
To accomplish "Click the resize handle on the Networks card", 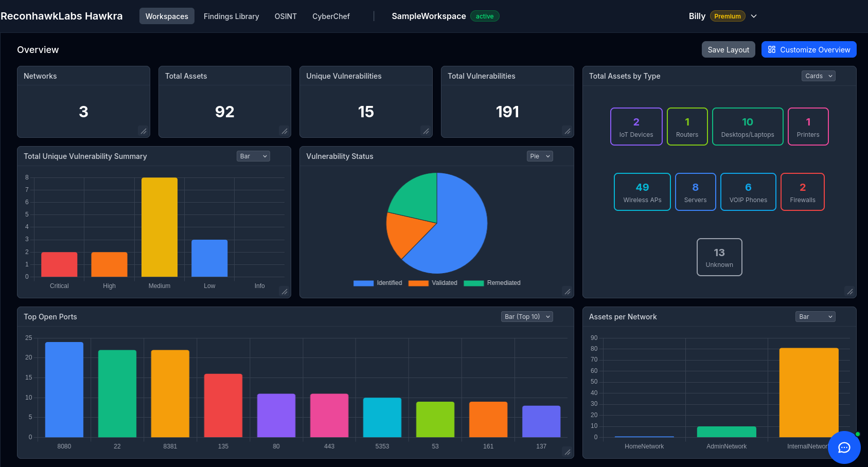I will [144, 132].
